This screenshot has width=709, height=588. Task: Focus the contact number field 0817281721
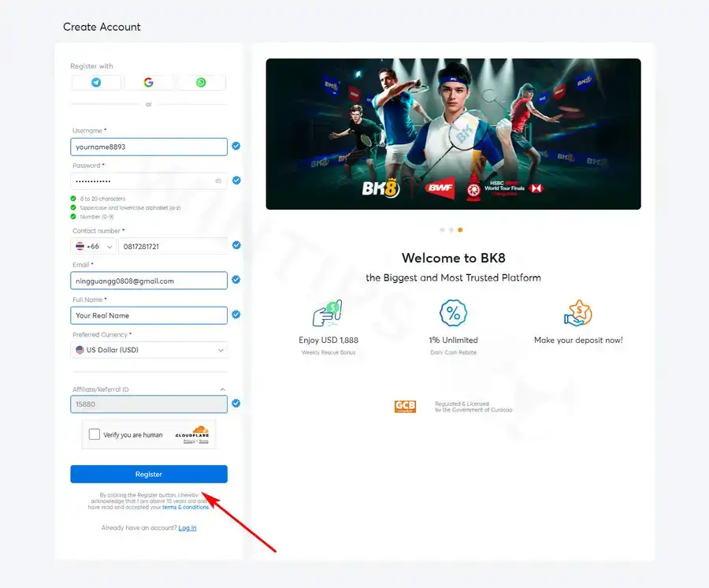point(173,247)
